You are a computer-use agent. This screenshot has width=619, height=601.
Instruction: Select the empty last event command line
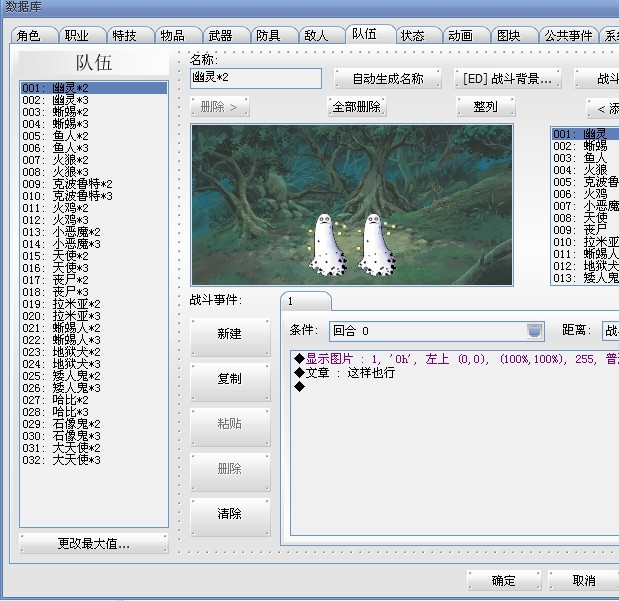[456, 387]
